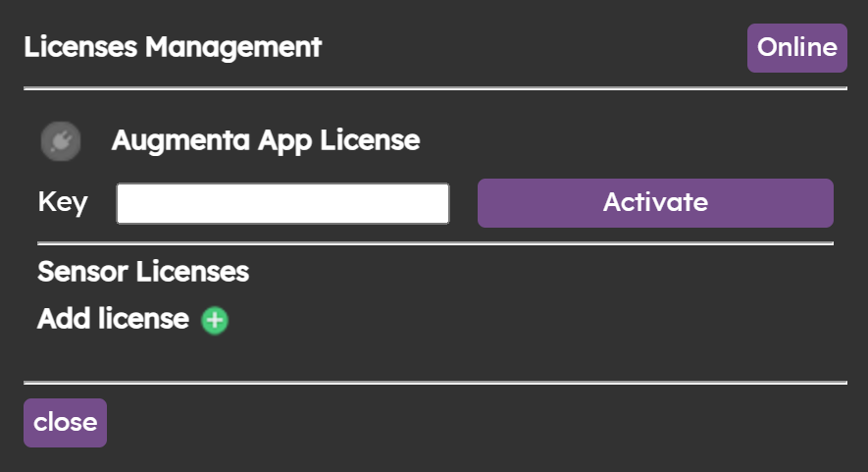Click the divider line above Sensor Licenses
This screenshot has width=868, height=472.
click(x=434, y=243)
